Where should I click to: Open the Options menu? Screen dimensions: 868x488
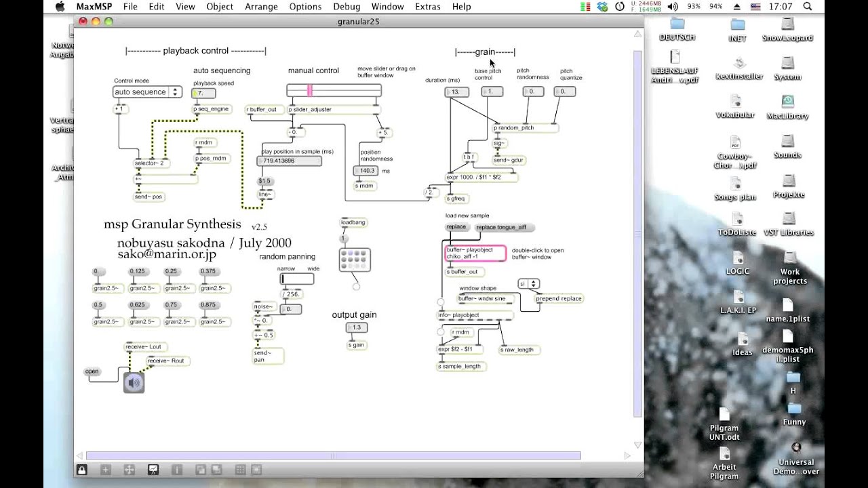coord(305,6)
